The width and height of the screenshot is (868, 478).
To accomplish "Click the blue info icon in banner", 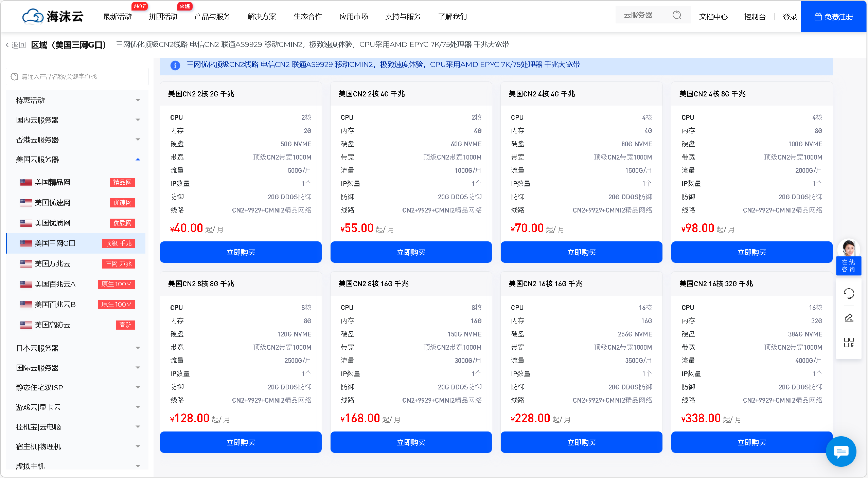I will coord(175,65).
